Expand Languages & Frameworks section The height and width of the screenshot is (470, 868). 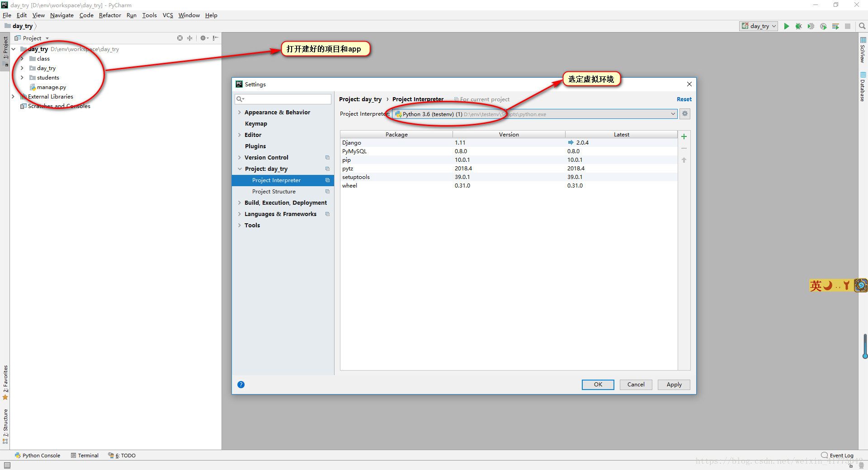coord(239,214)
